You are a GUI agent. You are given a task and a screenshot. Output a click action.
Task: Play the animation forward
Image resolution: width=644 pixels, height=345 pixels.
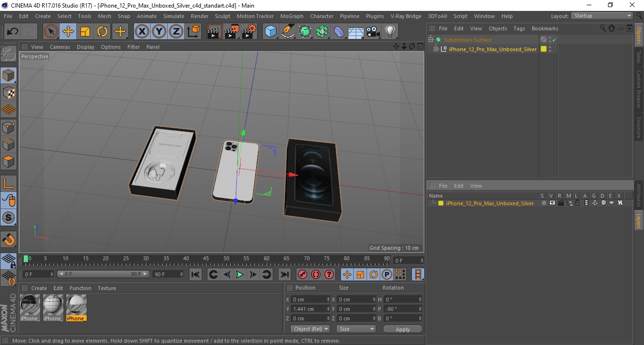[x=240, y=274]
